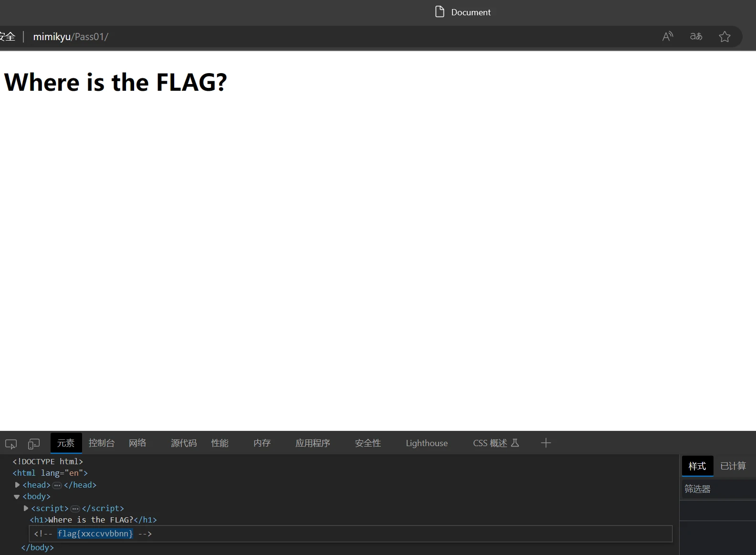Click the mimikyu/Pass01/ address bar
Image resolution: width=756 pixels, height=555 pixels.
(x=71, y=37)
